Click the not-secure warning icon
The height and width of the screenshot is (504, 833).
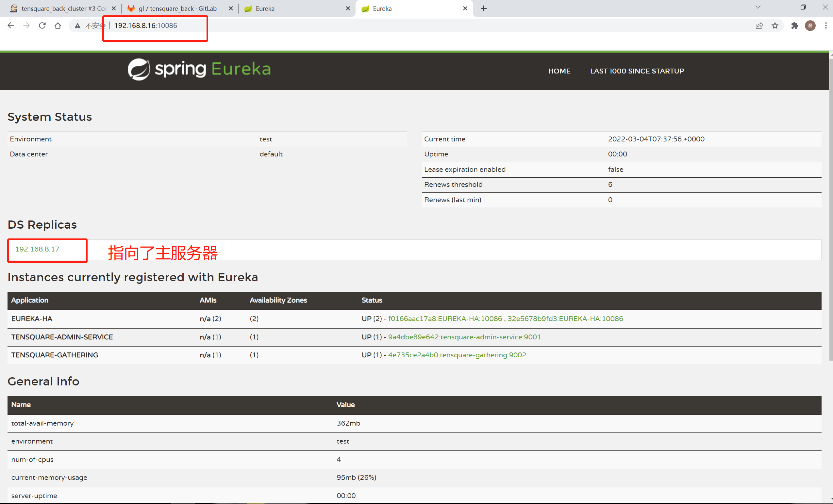pos(77,26)
